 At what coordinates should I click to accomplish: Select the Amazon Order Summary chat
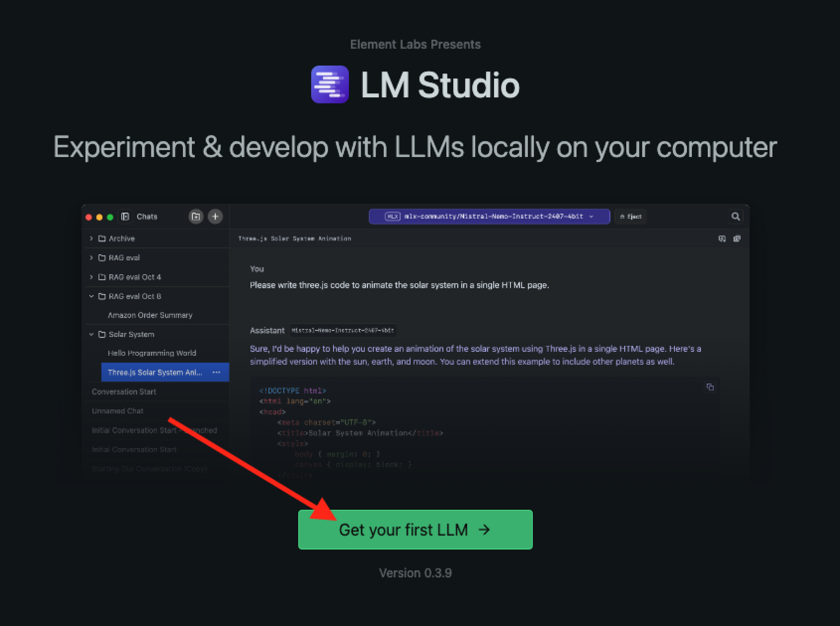(150, 315)
